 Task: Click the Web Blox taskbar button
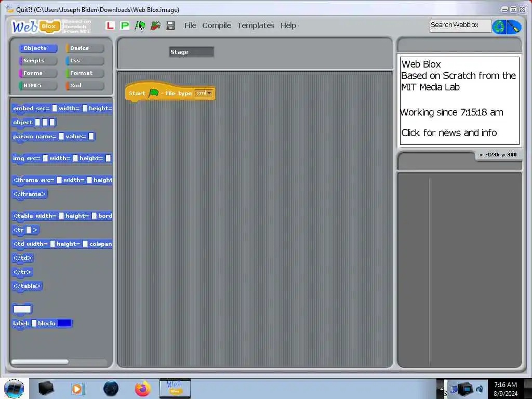pos(175,389)
